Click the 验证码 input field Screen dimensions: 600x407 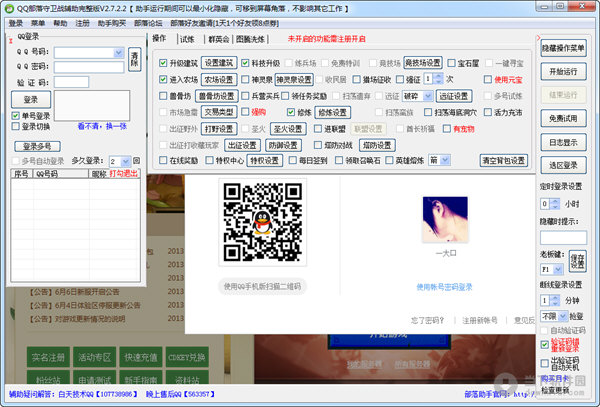(x=71, y=82)
